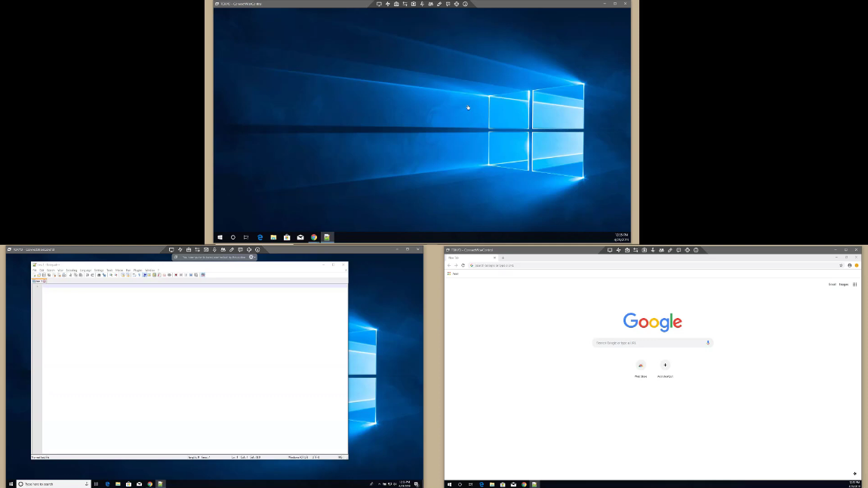Expand the gear dropdown in bottom-left notification banner
This screenshot has width=868, height=488.
tap(252, 257)
